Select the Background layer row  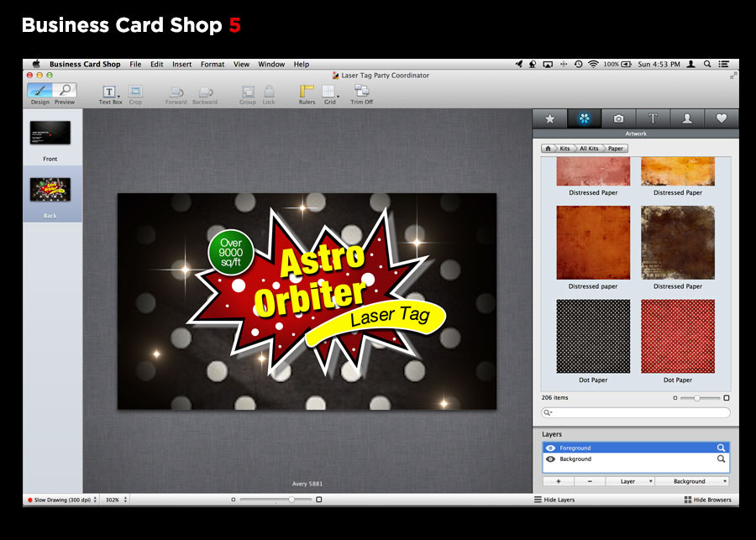tap(636, 459)
